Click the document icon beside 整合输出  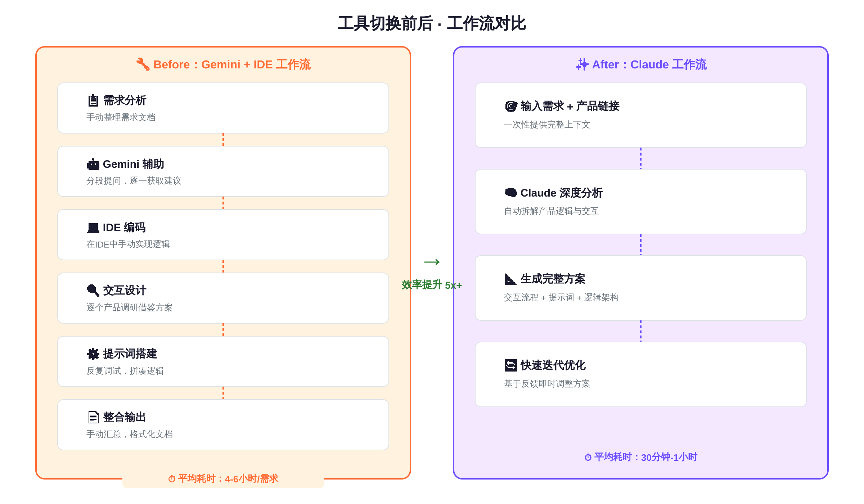pyautogui.click(x=93, y=417)
